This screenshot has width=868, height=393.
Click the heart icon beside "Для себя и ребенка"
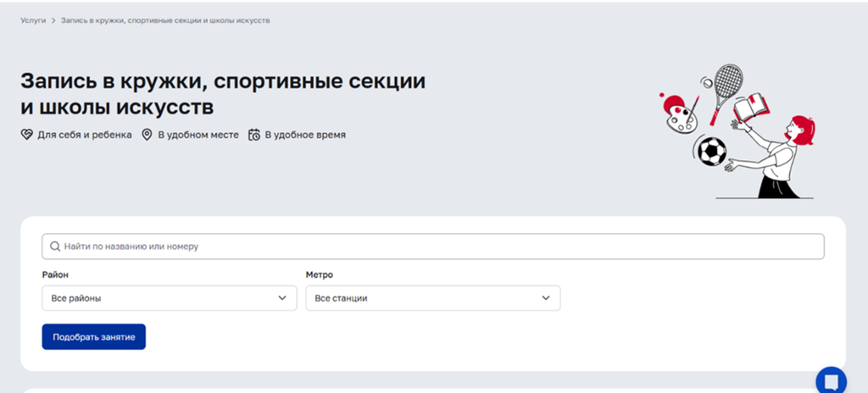(27, 135)
